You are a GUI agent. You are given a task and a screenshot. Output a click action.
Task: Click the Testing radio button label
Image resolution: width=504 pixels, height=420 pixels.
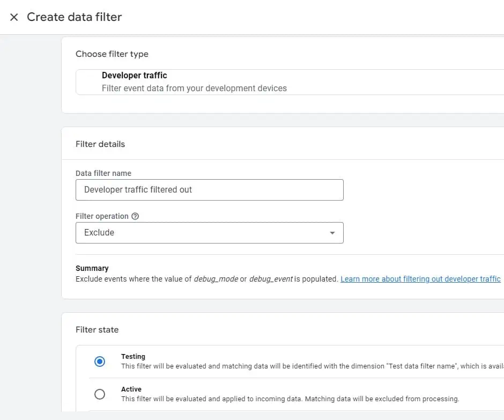click(133, 356)
